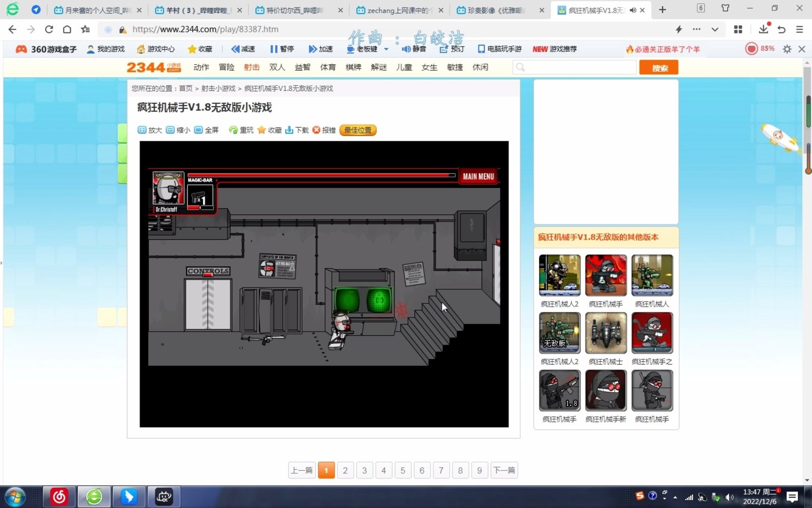Go back using browser back arrow
This screenshot has height=508, width=812.
[12, 29]
